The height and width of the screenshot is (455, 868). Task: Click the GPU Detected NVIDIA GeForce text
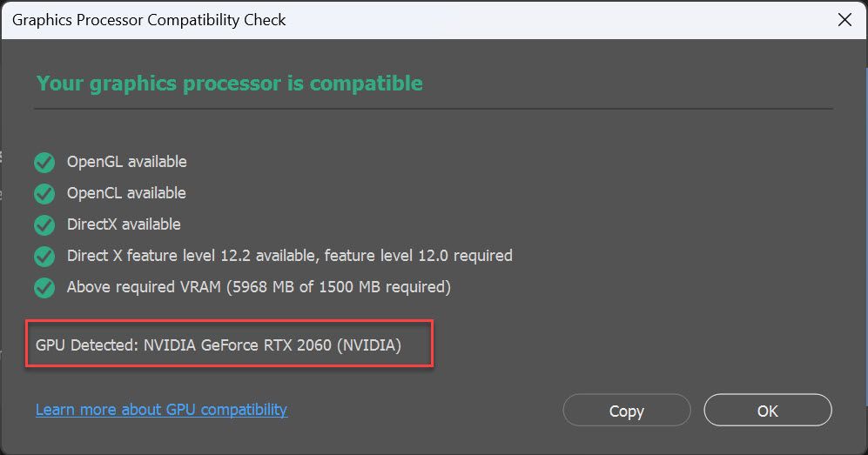coord(219,345)
